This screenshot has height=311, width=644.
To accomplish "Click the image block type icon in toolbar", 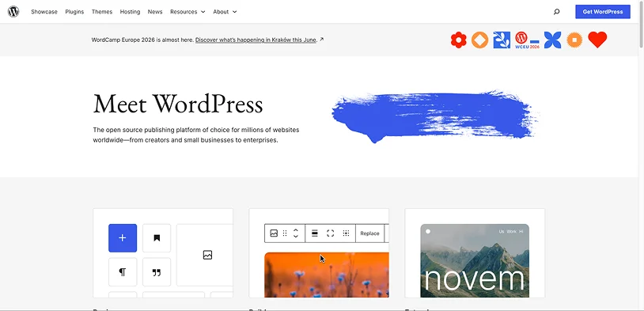I will pos(274,233).
